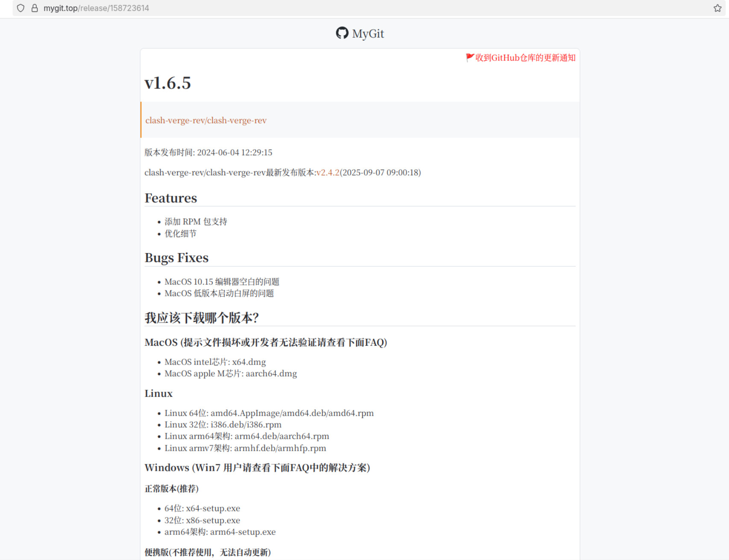Screen dimensions: 729x560
Task: Click the Bugs Fixes section heading
Action: 176,258
